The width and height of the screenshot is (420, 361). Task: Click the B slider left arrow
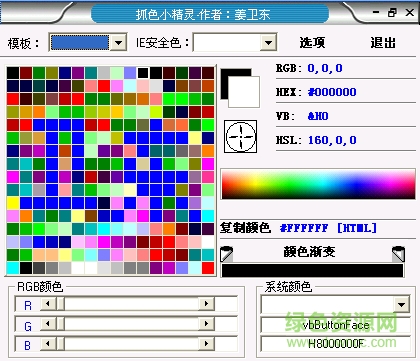coord(48,343)
